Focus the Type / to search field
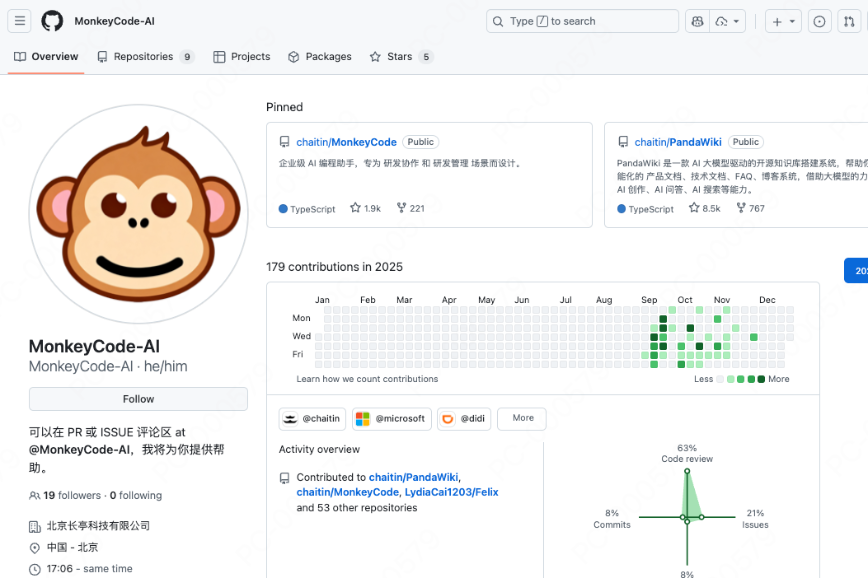 click(582, 21)
